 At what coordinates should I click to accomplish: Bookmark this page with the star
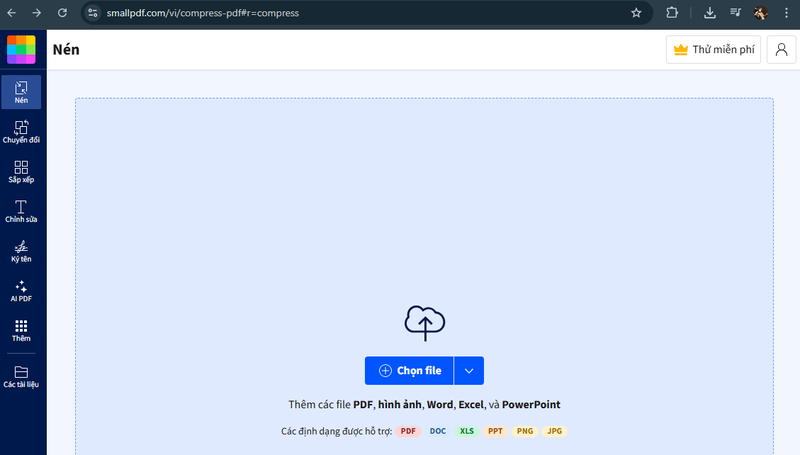tap(636, 13)
